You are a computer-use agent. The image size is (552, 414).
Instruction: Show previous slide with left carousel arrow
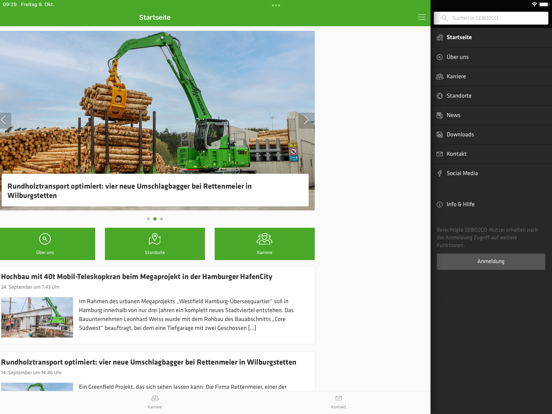(5, 120)
